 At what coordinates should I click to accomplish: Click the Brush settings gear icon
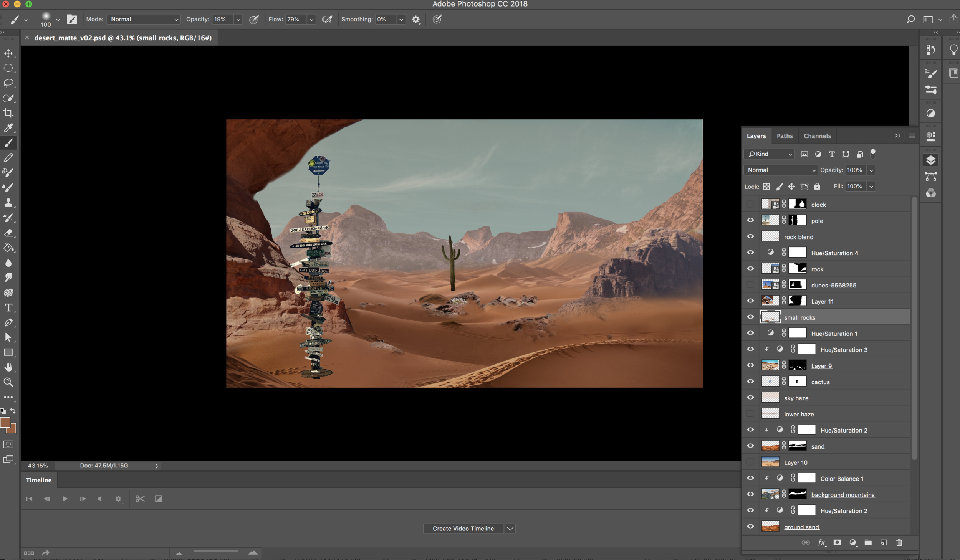tap(416, 19)
